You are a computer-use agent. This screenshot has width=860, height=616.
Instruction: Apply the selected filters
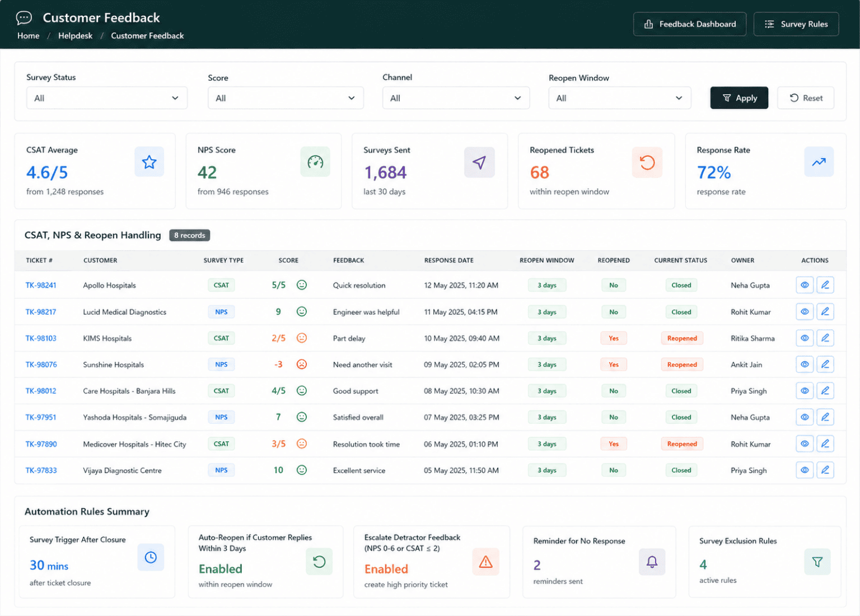[x=739, y=98]
